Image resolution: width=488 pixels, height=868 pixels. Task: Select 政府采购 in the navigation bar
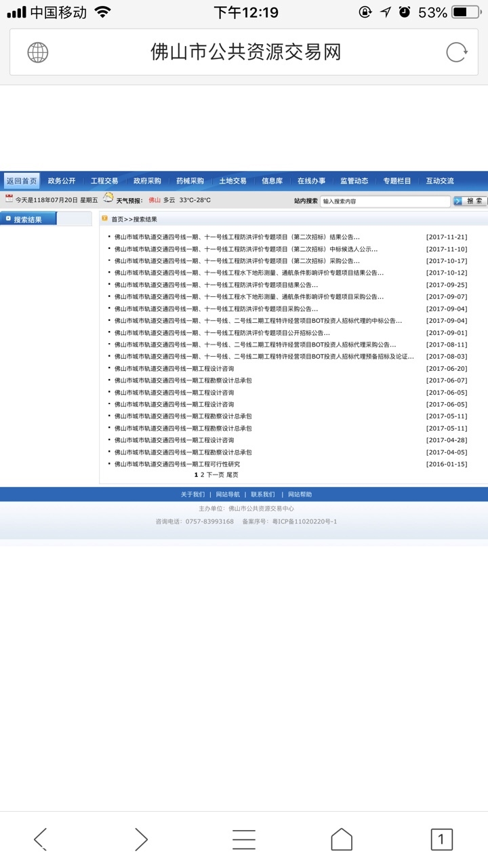point(147,181)
